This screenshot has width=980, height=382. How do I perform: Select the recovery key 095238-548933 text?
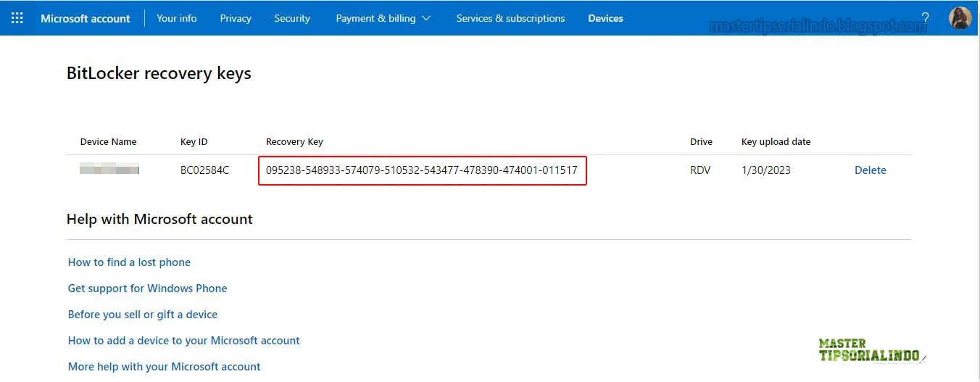(422, 170)
